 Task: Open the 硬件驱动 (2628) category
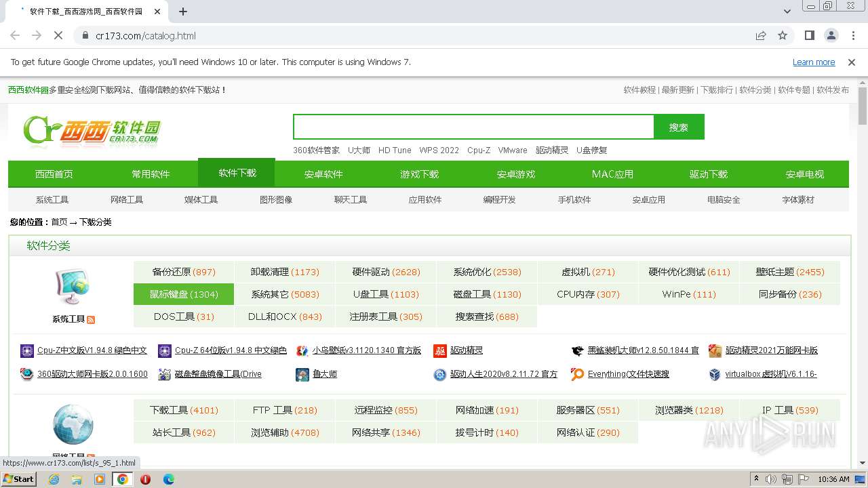[386, 272]
